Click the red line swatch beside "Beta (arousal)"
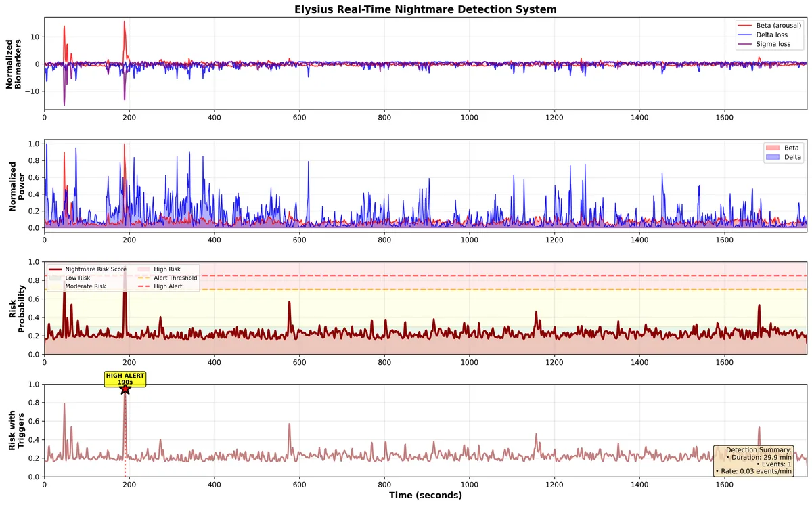This screenshot has height=505, width=812. coord(746,25)
